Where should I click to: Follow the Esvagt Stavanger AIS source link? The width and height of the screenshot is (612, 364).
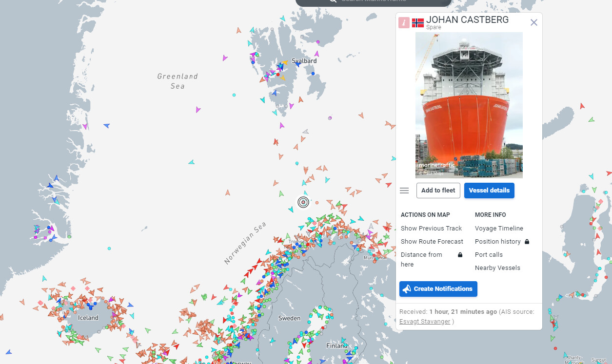[x=425, y=322]
